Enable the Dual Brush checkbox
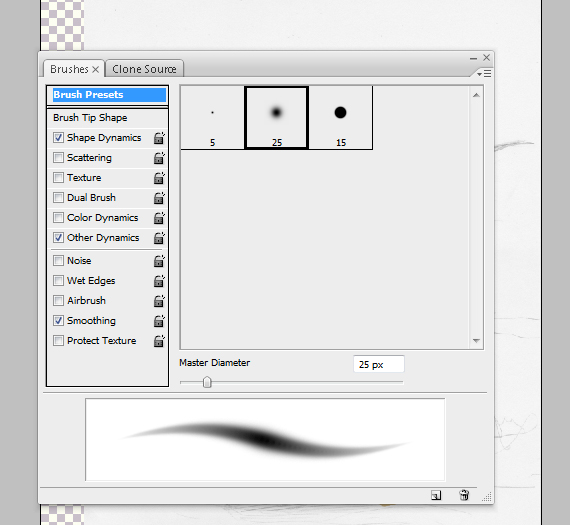This screenshot has width=570, height=525. click(58, 197)
